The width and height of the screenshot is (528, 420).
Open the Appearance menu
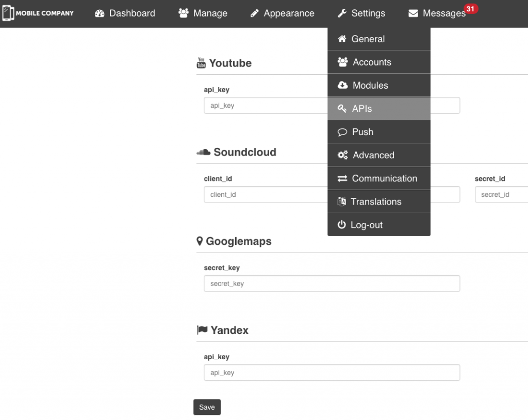point(282,13)
